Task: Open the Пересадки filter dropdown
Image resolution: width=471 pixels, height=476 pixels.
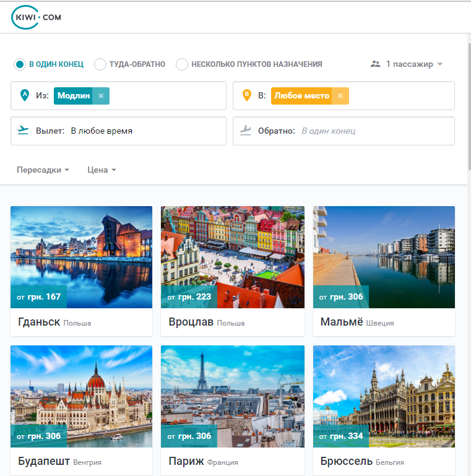Action: (x=43, y=170)
